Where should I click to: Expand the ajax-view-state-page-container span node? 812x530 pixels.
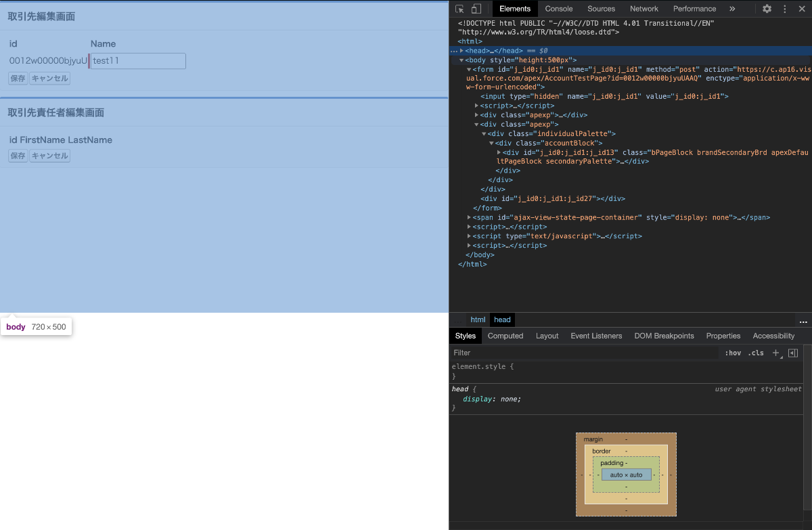(469, 217)
